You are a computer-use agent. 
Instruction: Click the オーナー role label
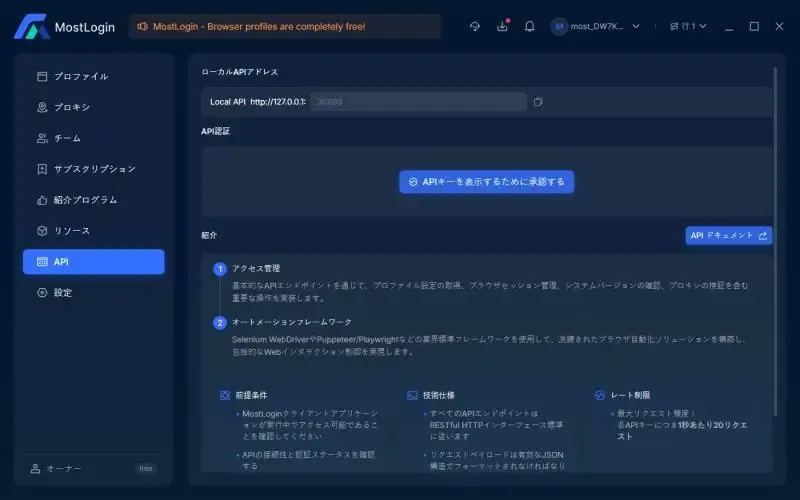pos(64,468)
